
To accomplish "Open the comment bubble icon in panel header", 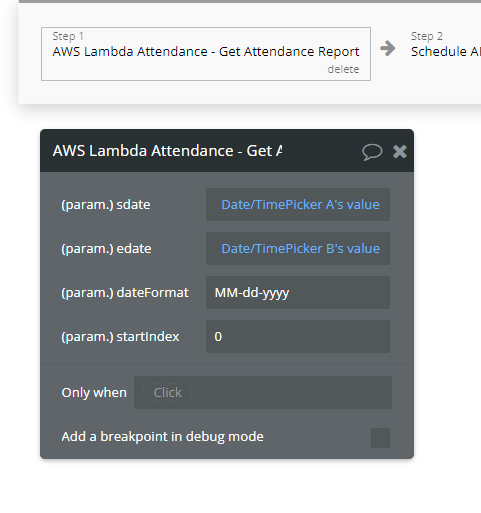I will point(372,152).
